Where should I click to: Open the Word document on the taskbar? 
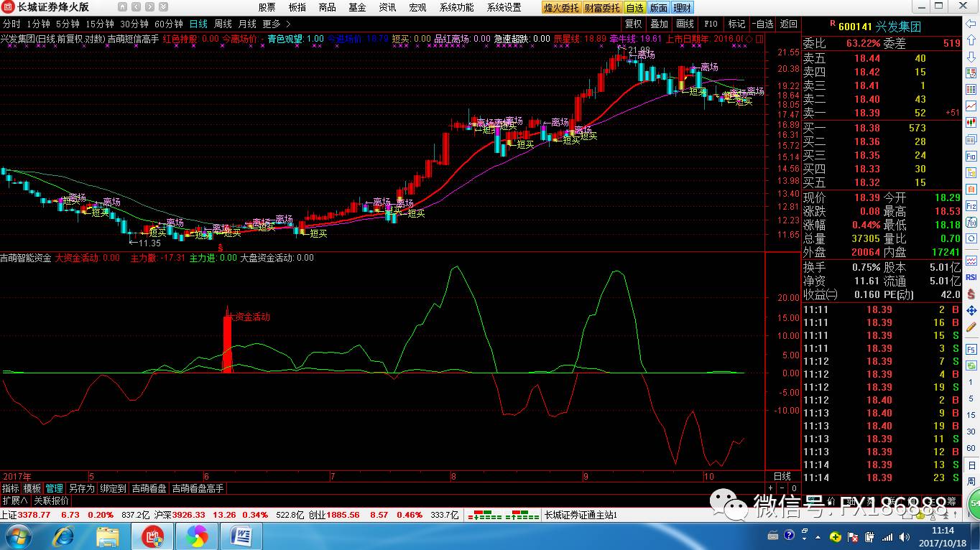(241, 536)
